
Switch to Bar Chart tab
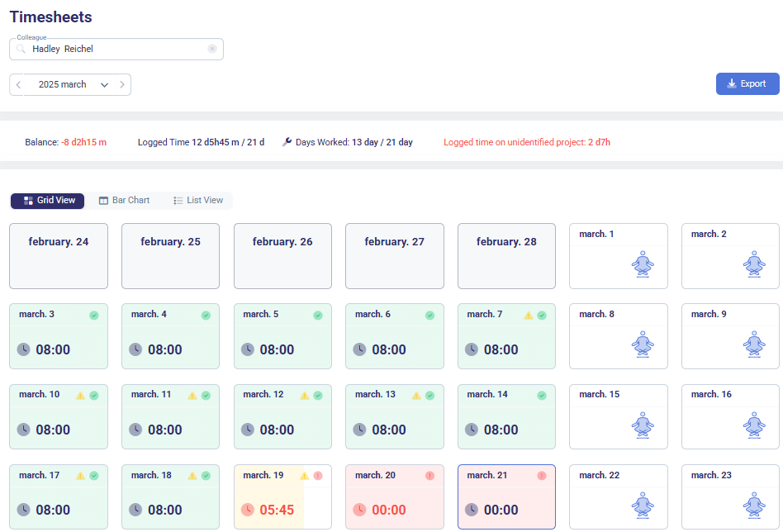point(124,200)
